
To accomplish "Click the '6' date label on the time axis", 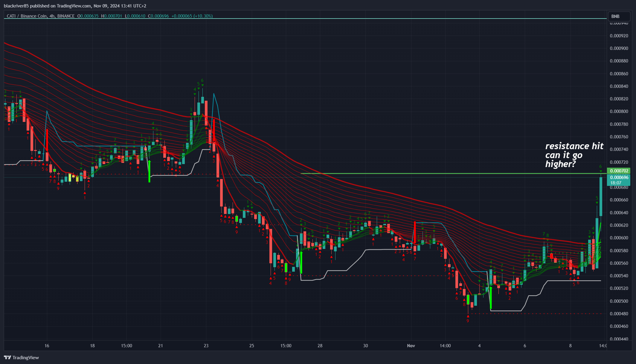I will click(x=525, y=346).
